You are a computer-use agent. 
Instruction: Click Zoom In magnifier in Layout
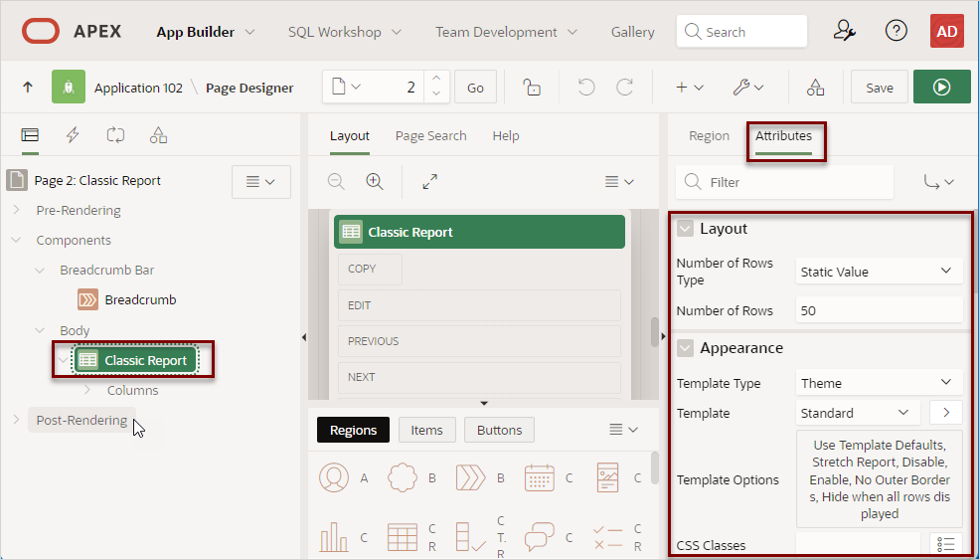click(x=375, y=181)
